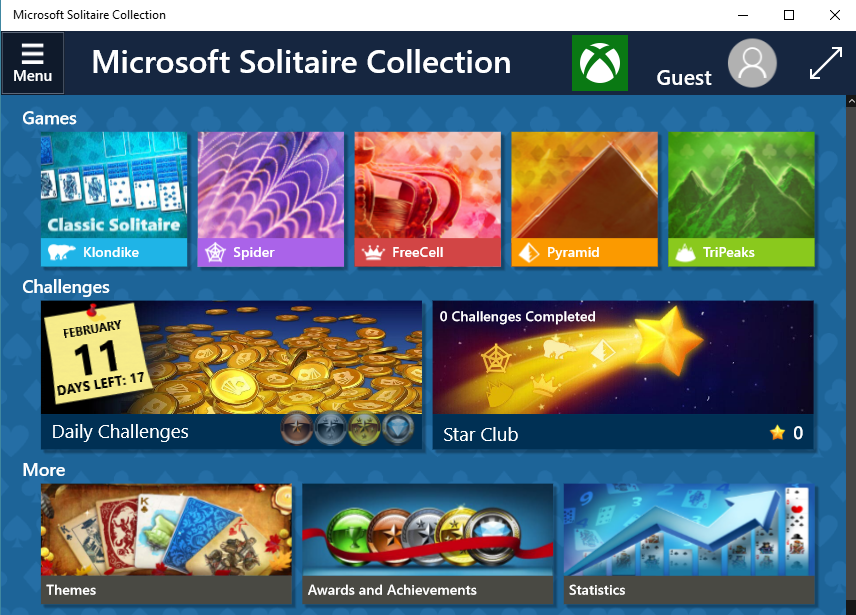
Task: Click the FreeCell crown icon
Action: 373,253
